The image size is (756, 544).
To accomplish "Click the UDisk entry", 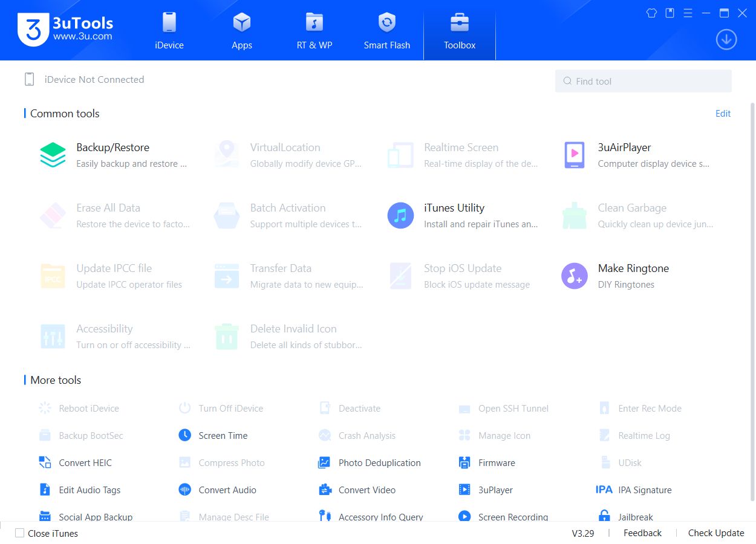I will 620,462.
